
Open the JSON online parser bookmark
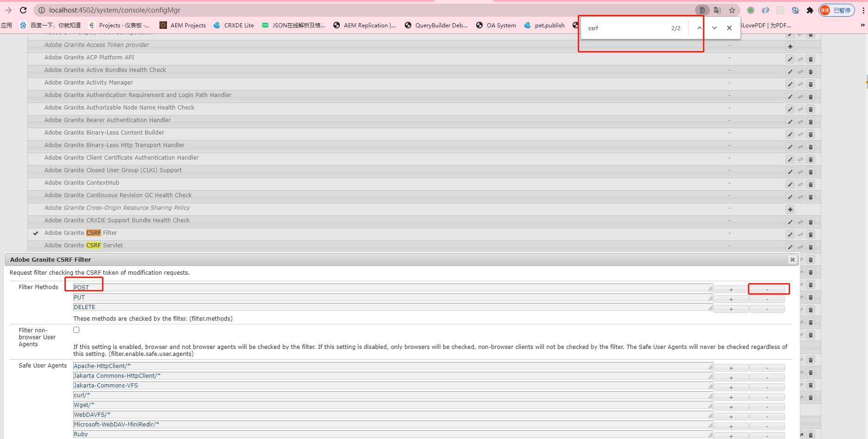tap(294, 25)
